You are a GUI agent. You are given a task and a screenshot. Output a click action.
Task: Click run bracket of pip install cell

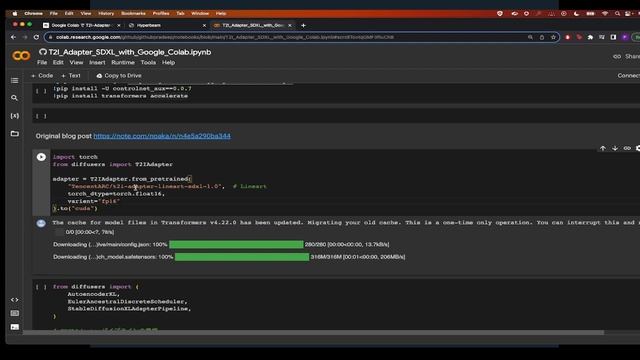(41, 91)
